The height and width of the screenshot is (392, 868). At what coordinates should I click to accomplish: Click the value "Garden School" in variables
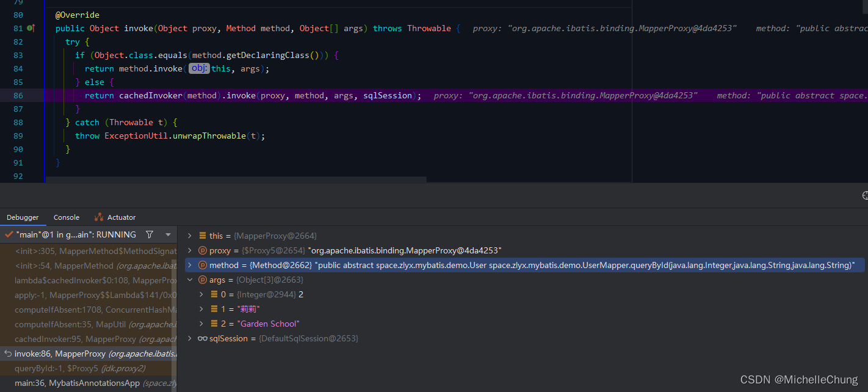pos(268,324)
